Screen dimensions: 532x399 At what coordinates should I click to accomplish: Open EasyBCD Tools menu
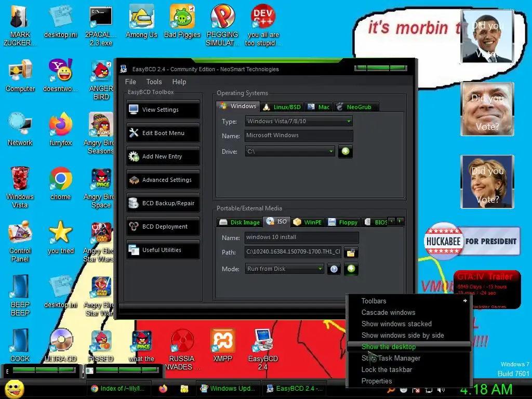[x=154, y=82]
